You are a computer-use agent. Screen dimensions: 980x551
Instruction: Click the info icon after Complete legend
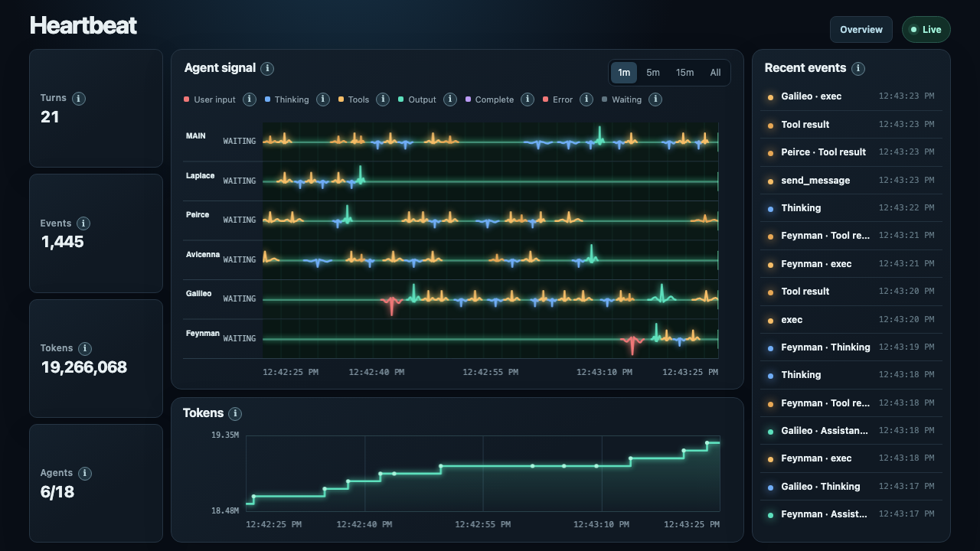[528, 99]
